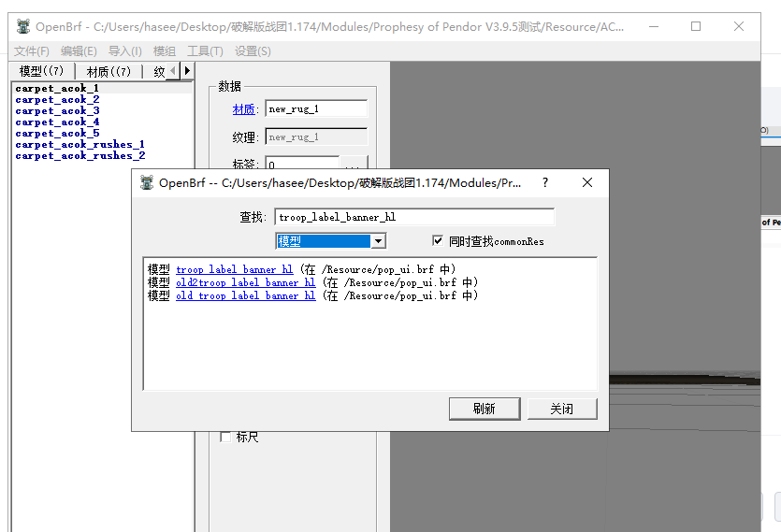Open the 工具(T) menu
Image resolution: width=781 pixels, height=532 pixels.
point(205,51)
